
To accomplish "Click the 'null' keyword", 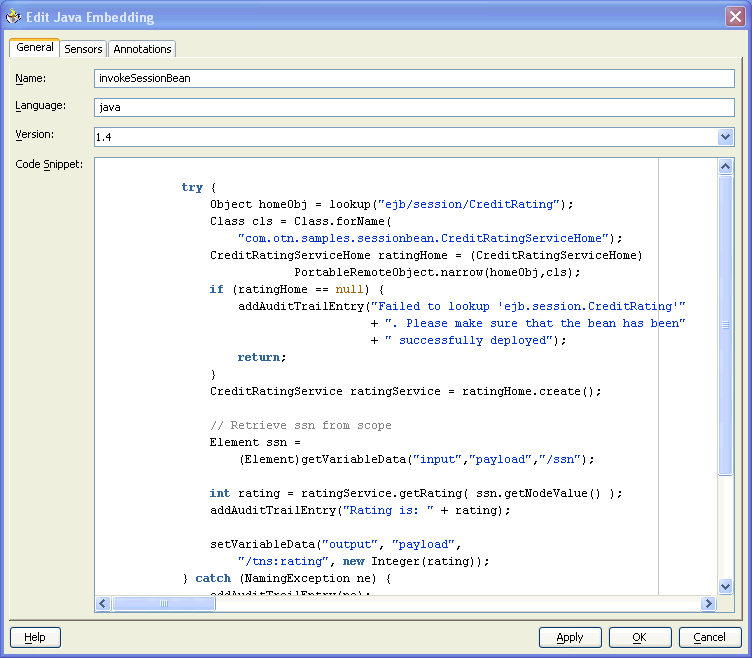I will point(350,289).
